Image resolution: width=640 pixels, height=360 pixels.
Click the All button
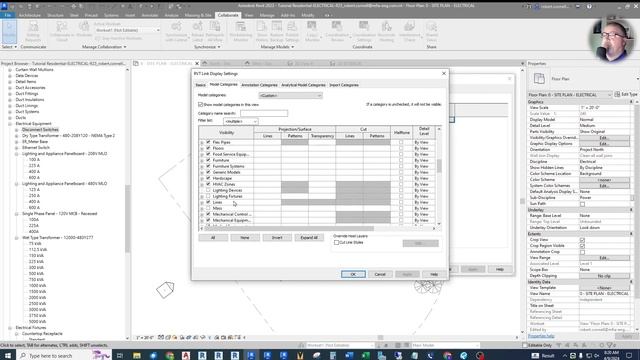213,238
